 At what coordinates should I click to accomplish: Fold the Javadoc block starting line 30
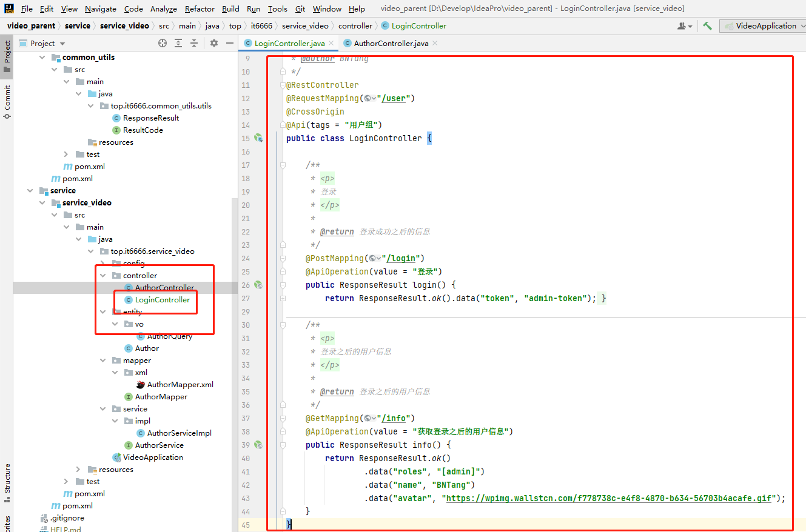[283, 325]
